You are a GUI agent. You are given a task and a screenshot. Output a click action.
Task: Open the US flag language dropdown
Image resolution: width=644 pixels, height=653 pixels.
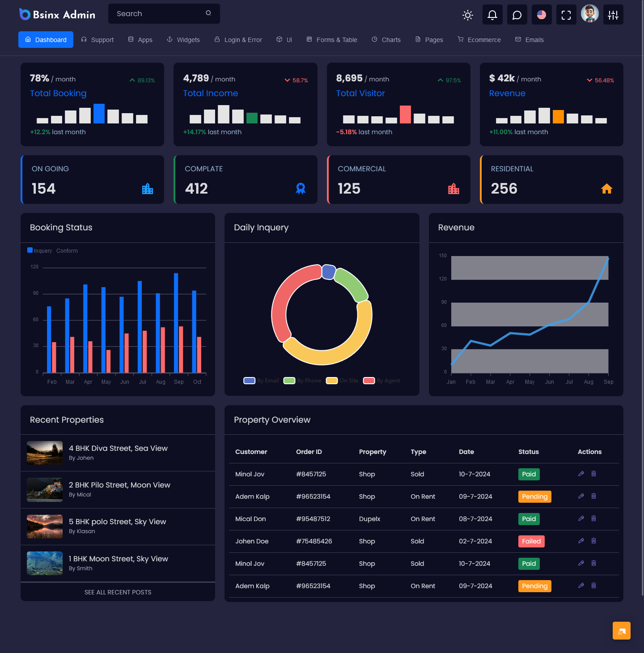(542, 15)
